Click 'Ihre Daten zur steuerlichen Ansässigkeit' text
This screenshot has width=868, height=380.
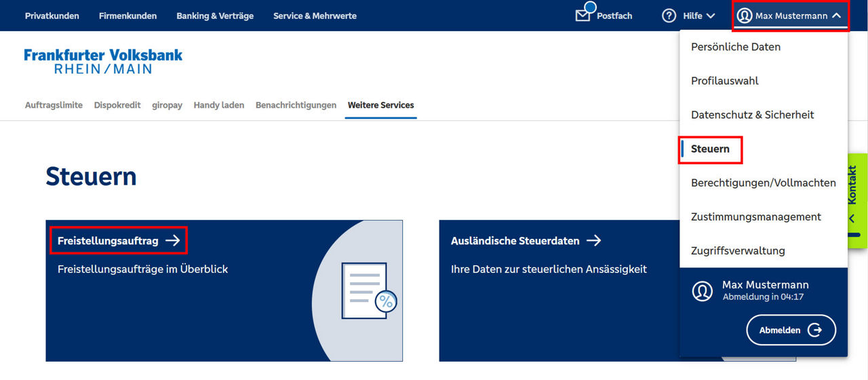(549, 269)
